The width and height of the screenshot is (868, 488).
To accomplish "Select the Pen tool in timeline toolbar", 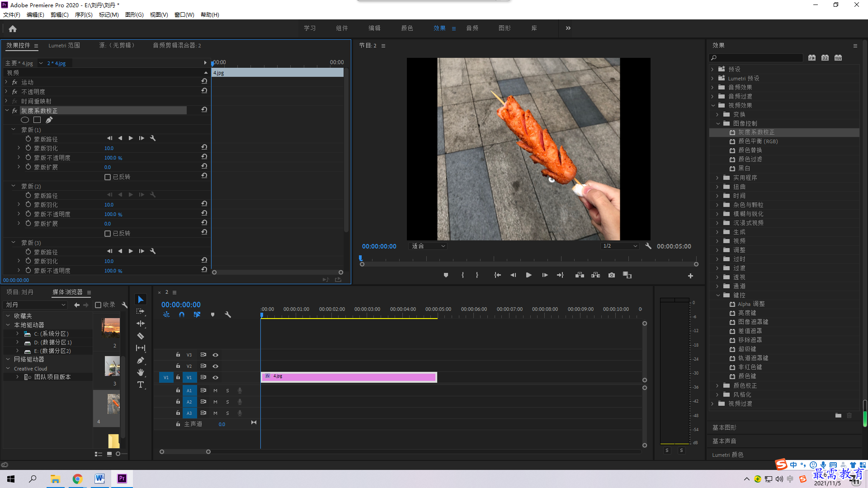I will pos(141,360).
